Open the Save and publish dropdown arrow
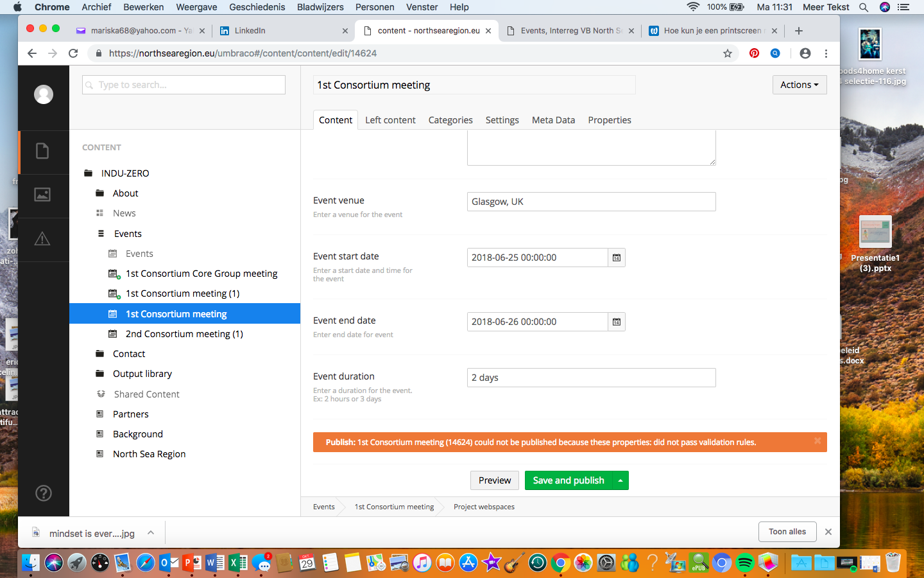Screen dimensions: 924x578 (x=620, y=480)
